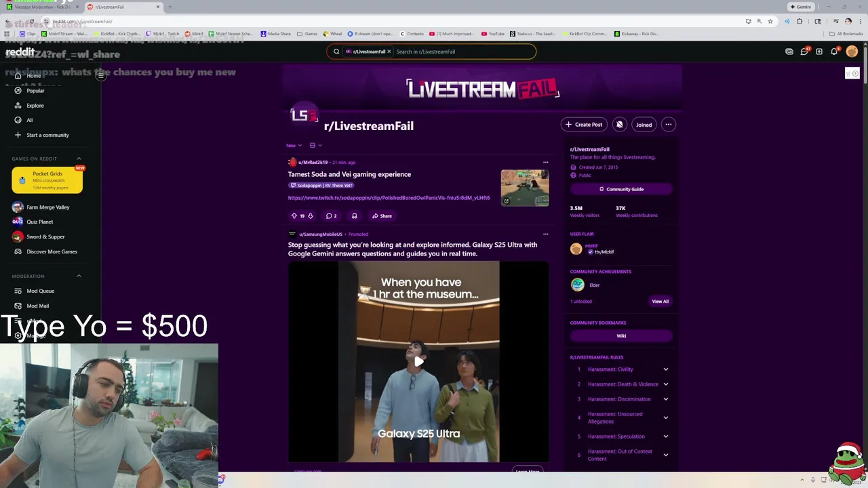Open the New sort dropdown

[x=294, y=145]
